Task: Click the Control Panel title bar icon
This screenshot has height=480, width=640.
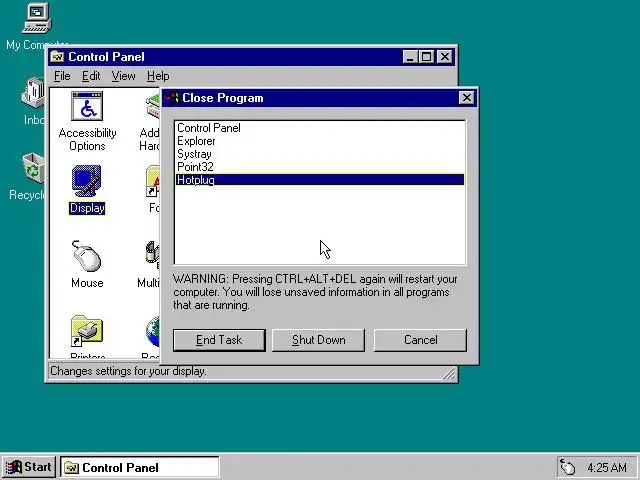Action: click(x=57, y=57)
